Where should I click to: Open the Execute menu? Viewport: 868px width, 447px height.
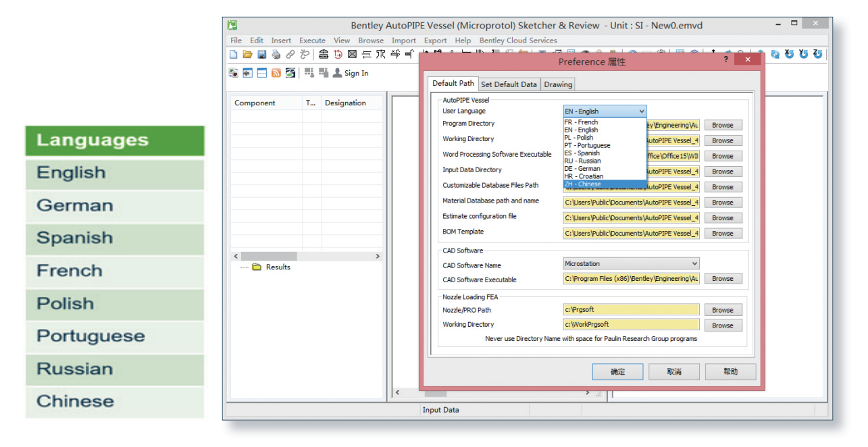pos(312,41)
